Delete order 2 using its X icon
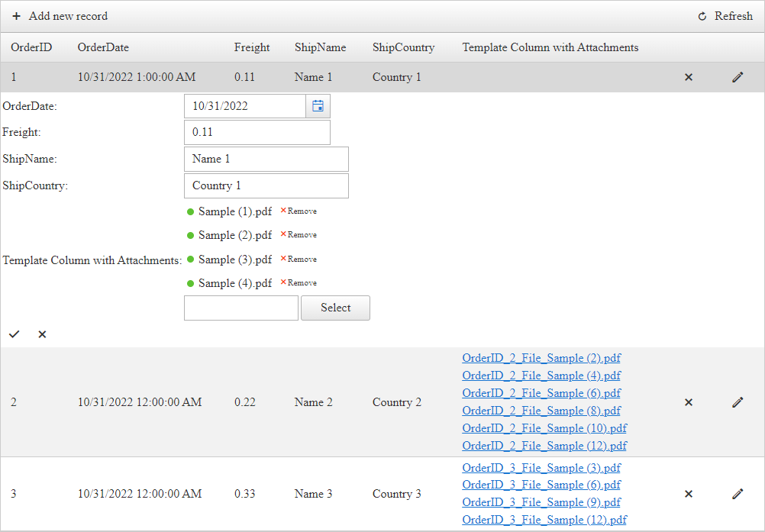The width and height of the screenshot is (765, 532). click(689, 402)
